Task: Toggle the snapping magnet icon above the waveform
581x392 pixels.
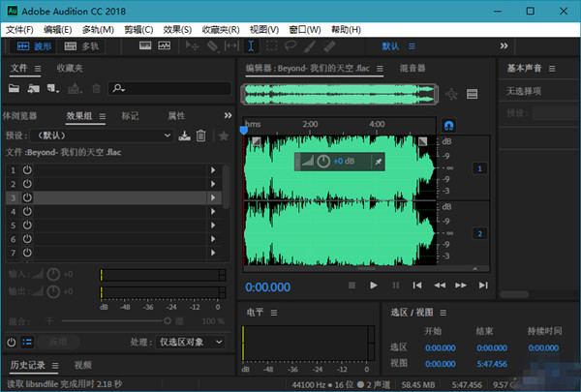Action: click(x=448, y=125)
